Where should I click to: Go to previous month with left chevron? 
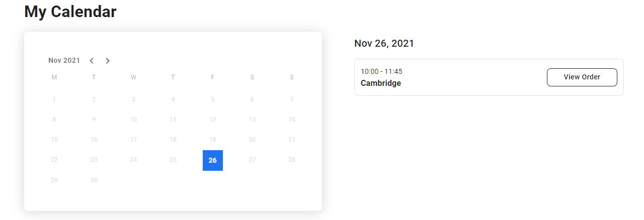pos(92,61)
